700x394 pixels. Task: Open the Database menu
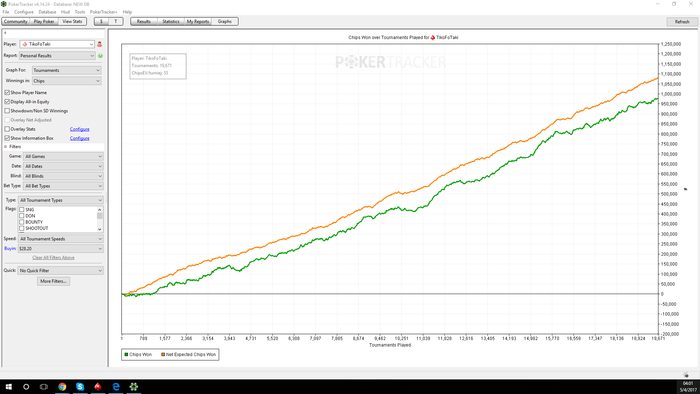47,12
